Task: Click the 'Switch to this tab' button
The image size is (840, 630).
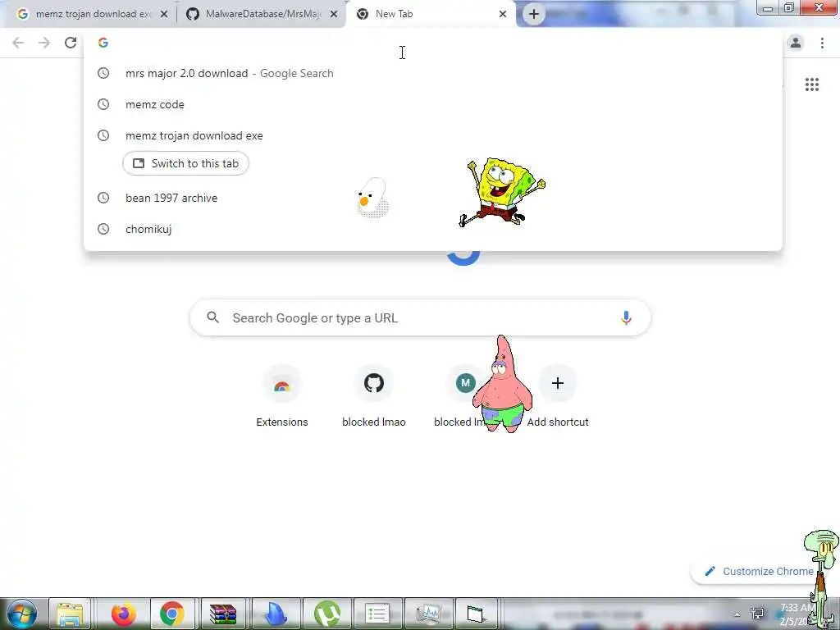Action: (x=185, y=163)
